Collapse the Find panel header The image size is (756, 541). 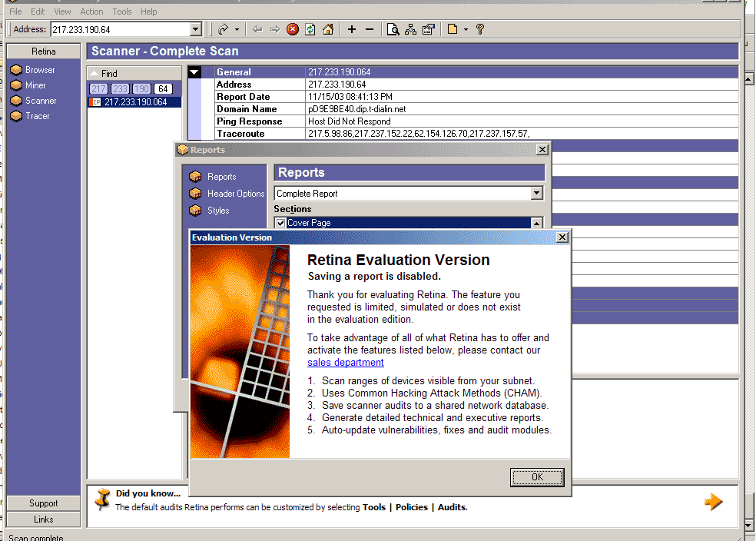point(134,73)
